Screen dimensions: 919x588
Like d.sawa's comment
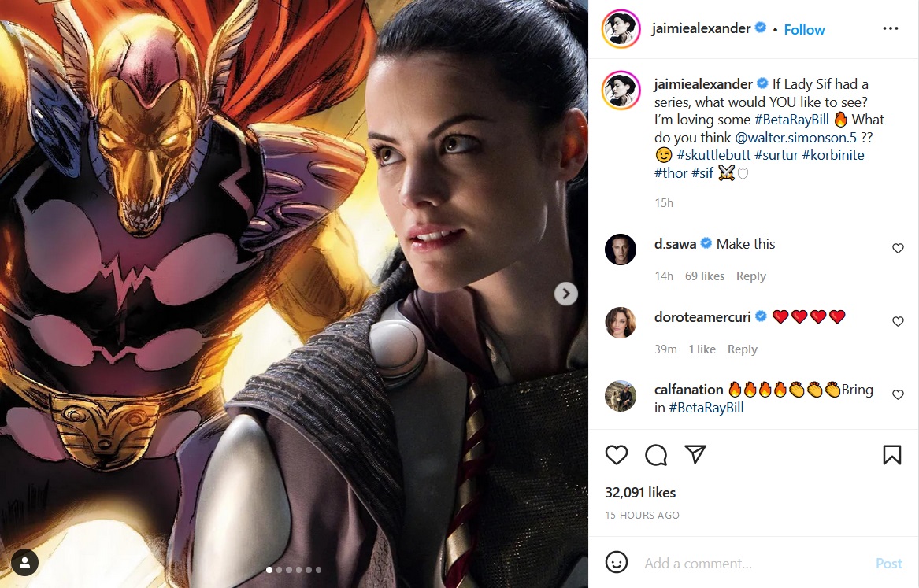point(898,248)
